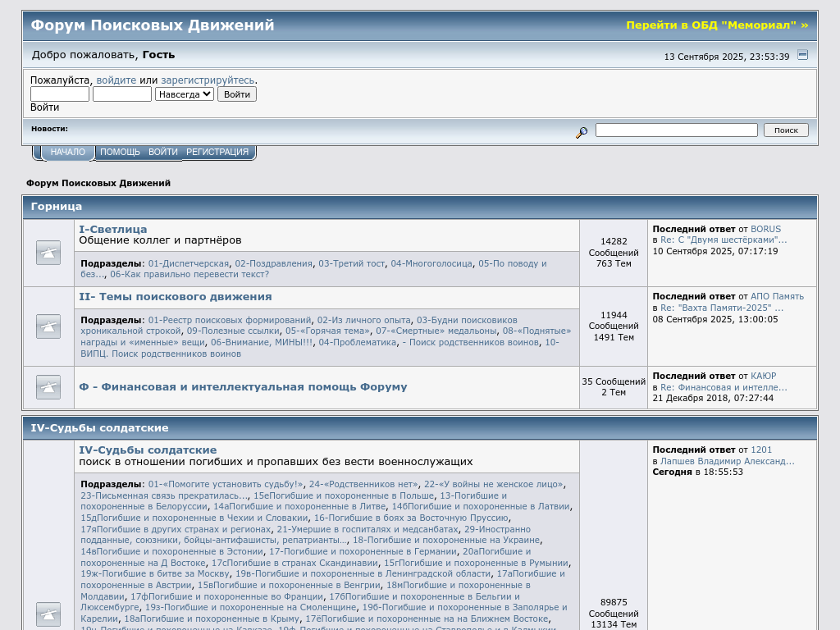
Task: Open the РЕГИСТРАЦИЯ menu item
Action: [217, 153]
